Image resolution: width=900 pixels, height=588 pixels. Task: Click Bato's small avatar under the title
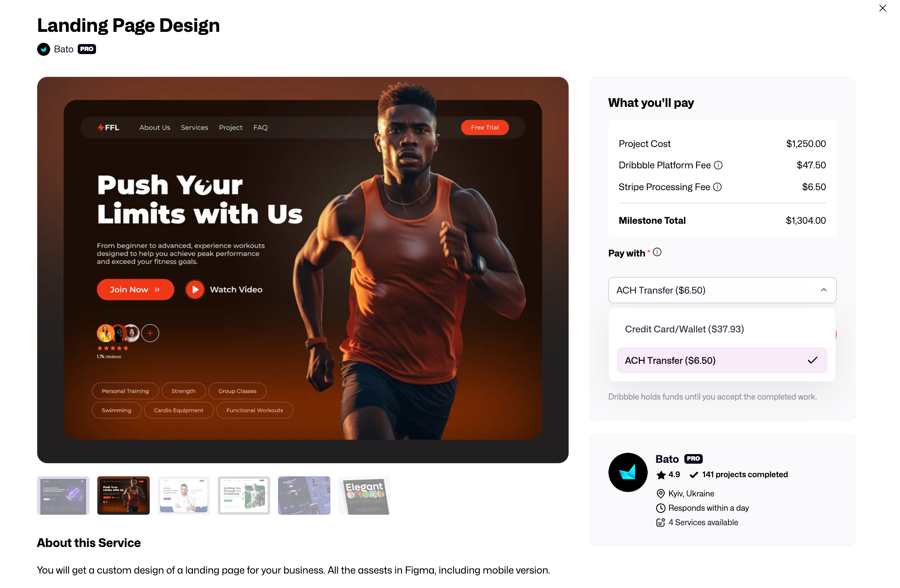[44, 49]
